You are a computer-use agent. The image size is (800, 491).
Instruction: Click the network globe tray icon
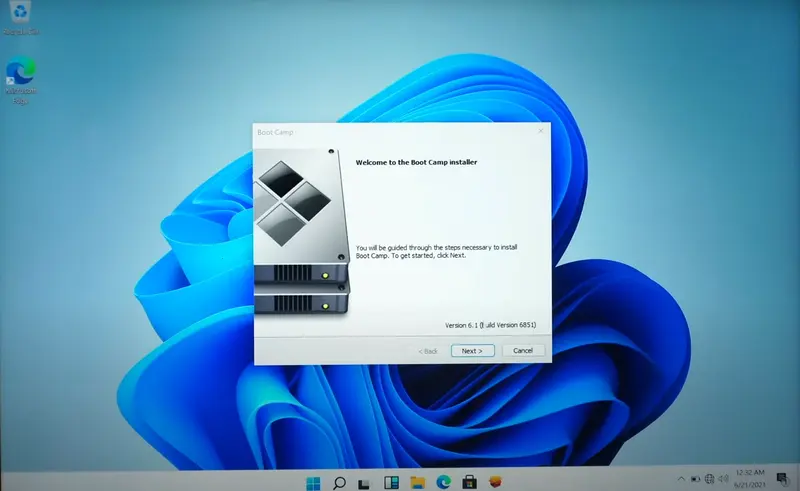[x=709, y=479]
